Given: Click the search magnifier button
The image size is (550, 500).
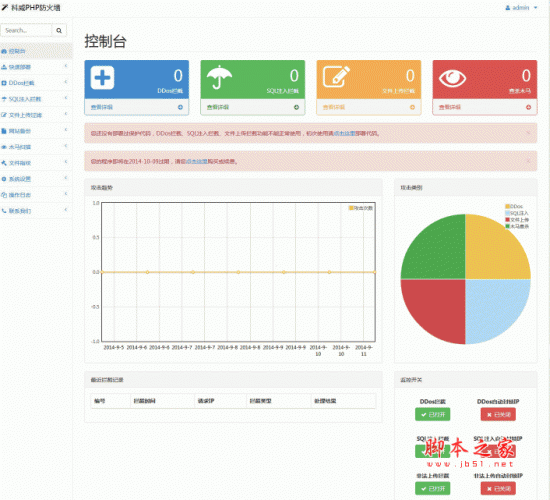Looking at the screenshot, I should (x=59, y=31).
